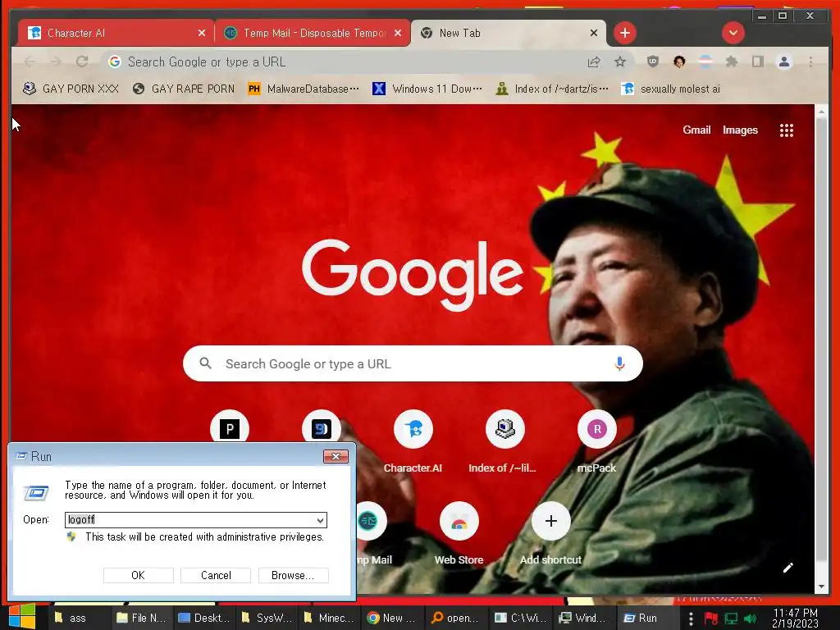
Task: Click the taskbar clock showing 11:47 PM
Action: pyautogui.click(x=795, y=619)
